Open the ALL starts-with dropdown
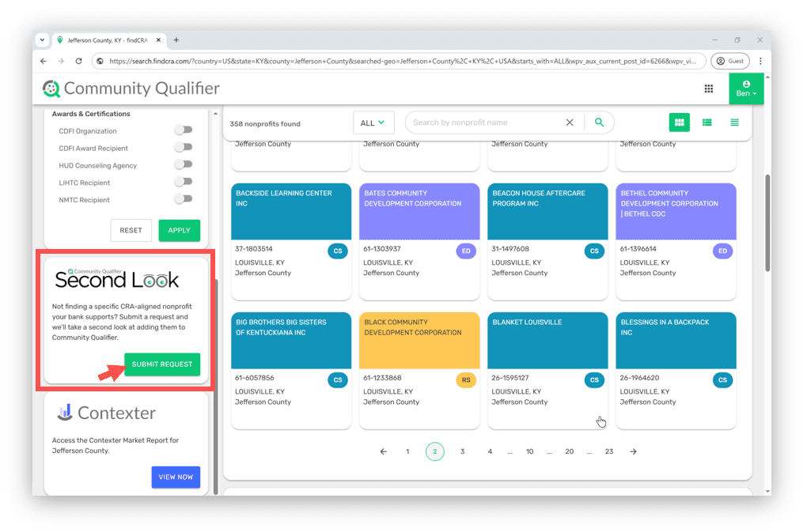807x532 pixels. coord(373,123)
